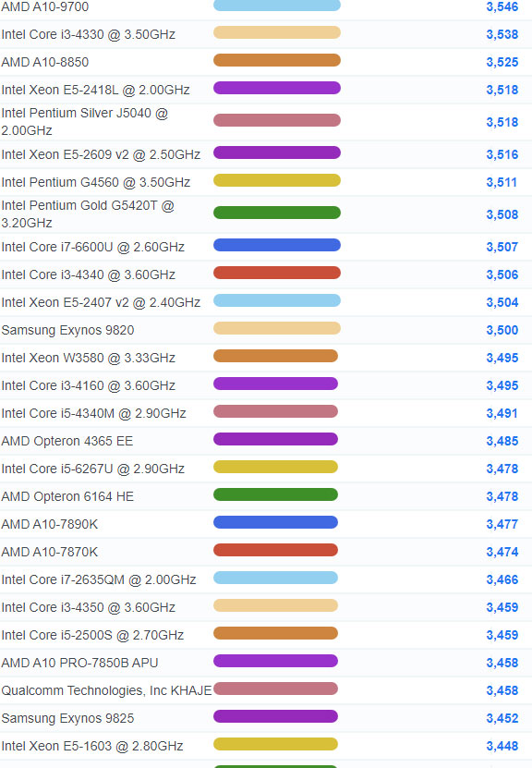Open Intel Pentium Gold G5420T link
Viewport: 532px width, 768px height.
click(88, 214)
